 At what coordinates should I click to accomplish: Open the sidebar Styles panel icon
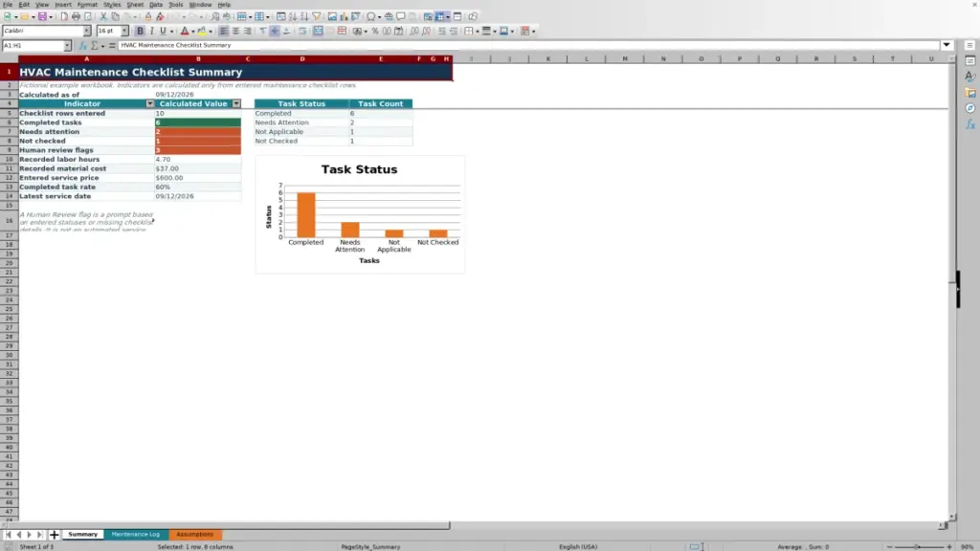coord(970,77)
